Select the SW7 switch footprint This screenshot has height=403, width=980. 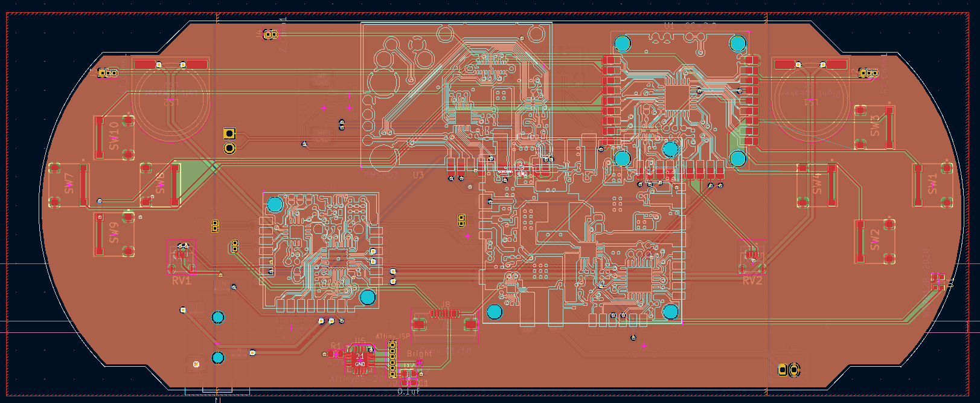tap(69, 184)
